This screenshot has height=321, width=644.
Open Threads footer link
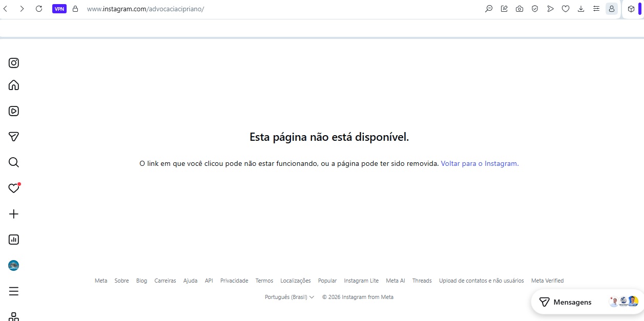(422, 281)
